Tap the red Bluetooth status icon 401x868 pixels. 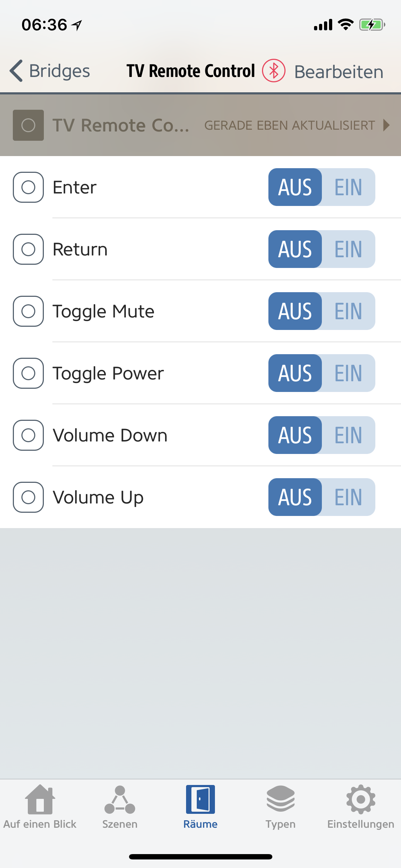click(x=273, y=71)
